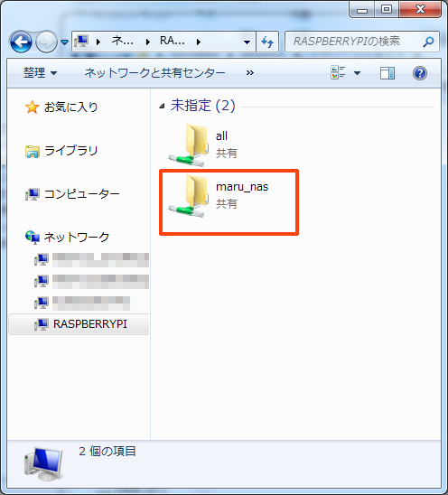Click the 2 個の項目 status text
The width and height of the screenshot is (448, 495).
click(x=107, y=451)
